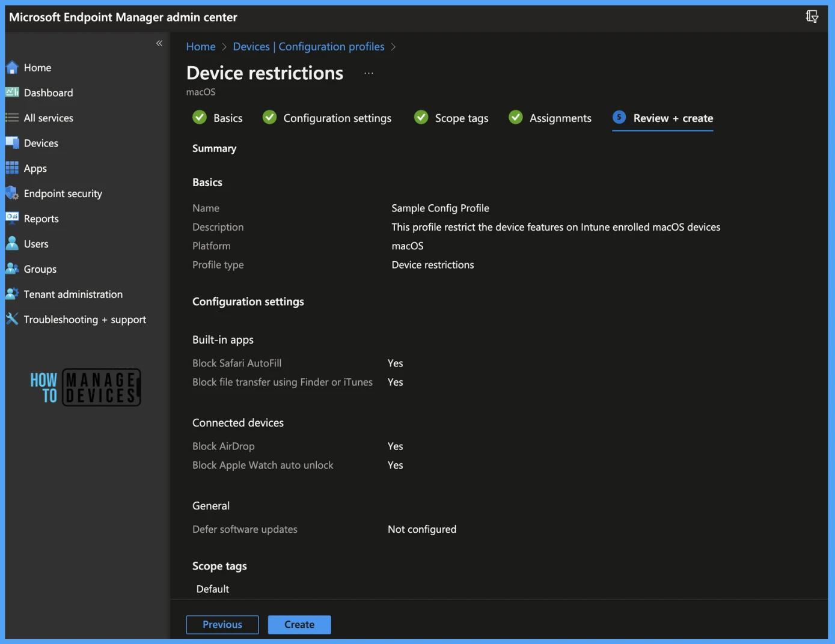Image resolution: width=835 pixels, height=644 pixels.
Task: Click the step 5 circle icon
Action: click(619, 117)
